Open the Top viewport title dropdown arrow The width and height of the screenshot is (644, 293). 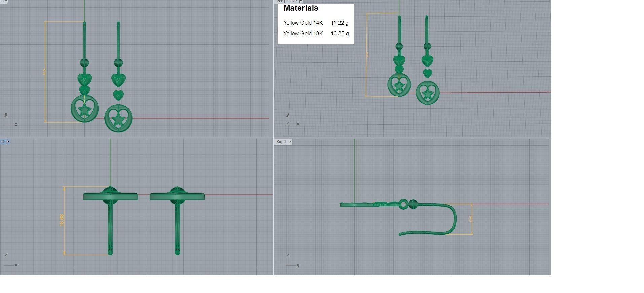[x=5, y=1]
